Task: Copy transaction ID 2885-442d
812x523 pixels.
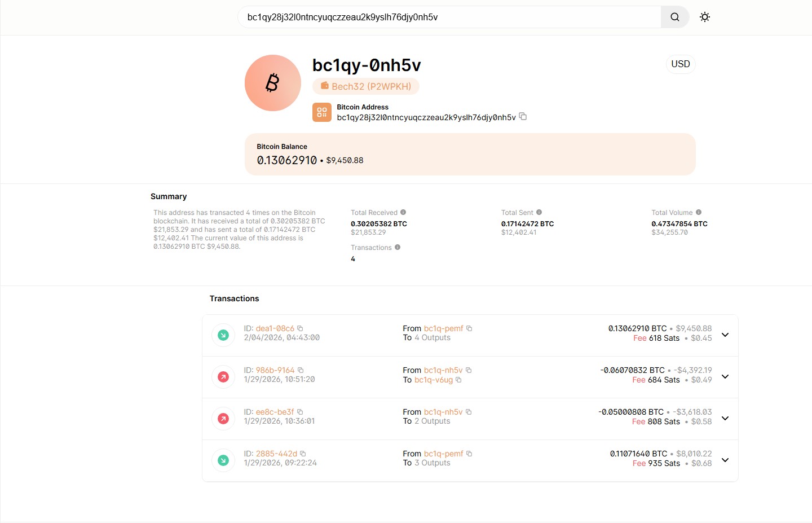Action: coord(303,454)
